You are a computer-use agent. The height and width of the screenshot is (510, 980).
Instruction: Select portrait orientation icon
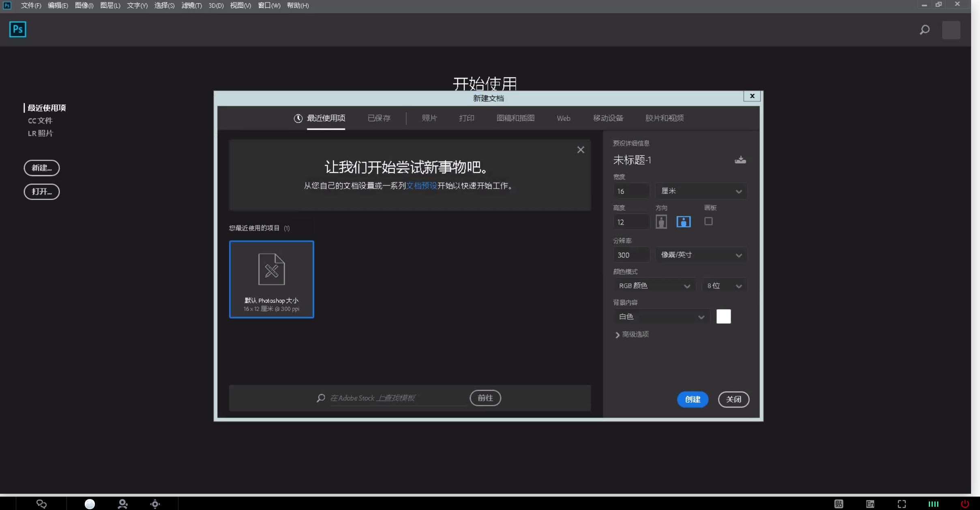tap(661, 222)
